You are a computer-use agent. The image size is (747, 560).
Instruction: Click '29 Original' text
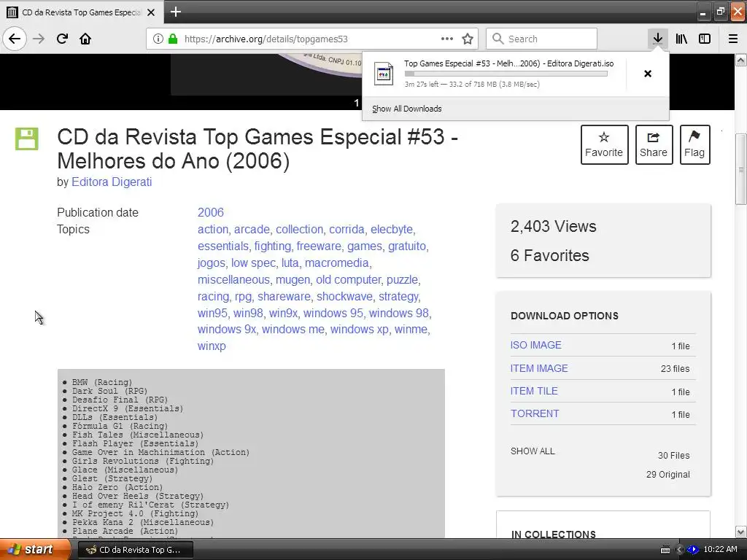coord(668,474)
